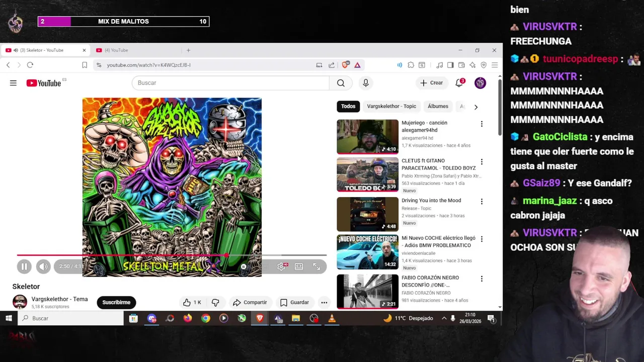Click the browser address bar URL
Image resolution: width=644 pixels, height=362 pixels.
click(x=148, y=65)
